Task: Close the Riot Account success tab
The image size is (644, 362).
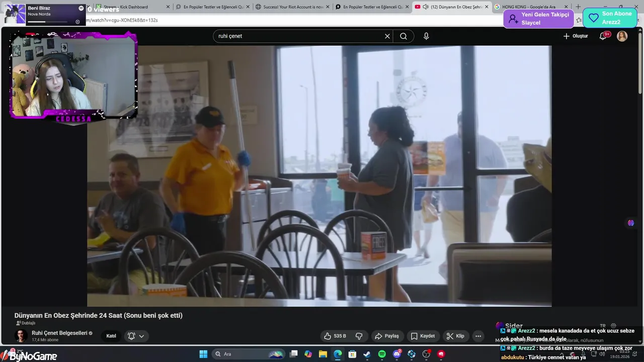Action: point(327,7)
